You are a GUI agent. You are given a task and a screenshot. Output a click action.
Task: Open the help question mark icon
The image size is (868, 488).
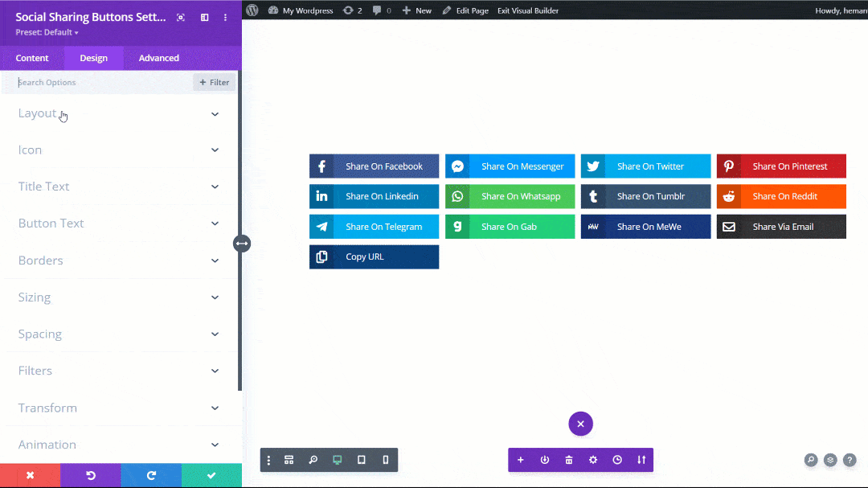coord(850,460)
